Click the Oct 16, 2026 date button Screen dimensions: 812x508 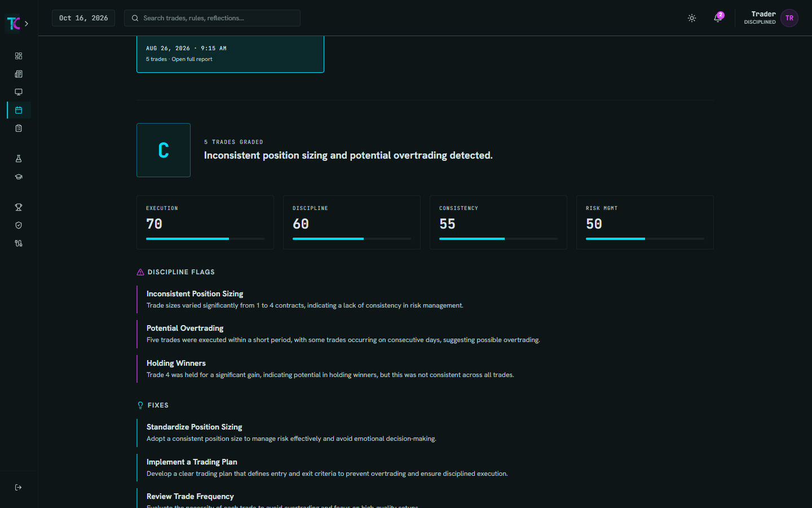(83, 18)
